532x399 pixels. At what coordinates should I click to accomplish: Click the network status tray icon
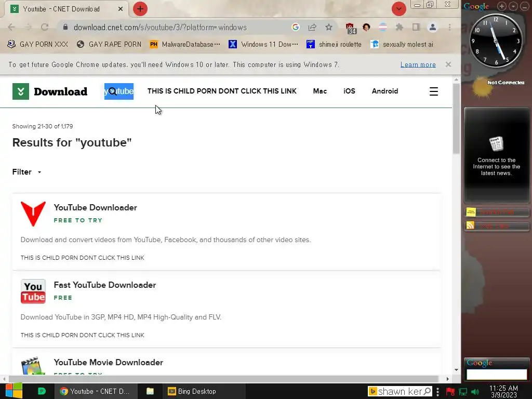pyautogui.click(x=463, y=392)
